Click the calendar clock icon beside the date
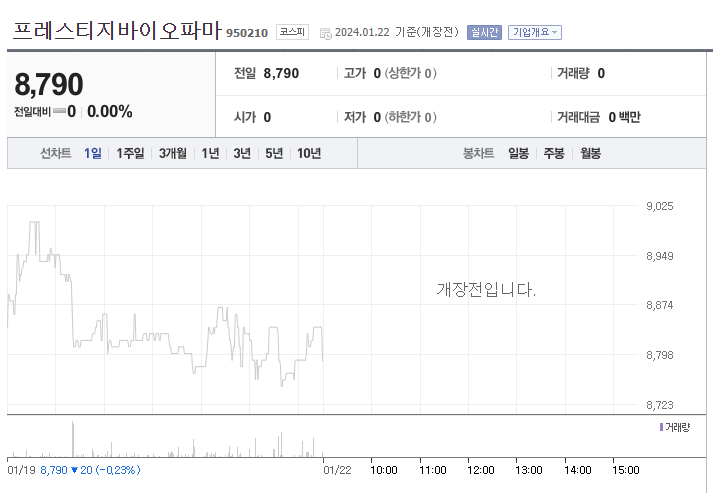This screenshot has width=713, height=493. click(x=326, y=33)
